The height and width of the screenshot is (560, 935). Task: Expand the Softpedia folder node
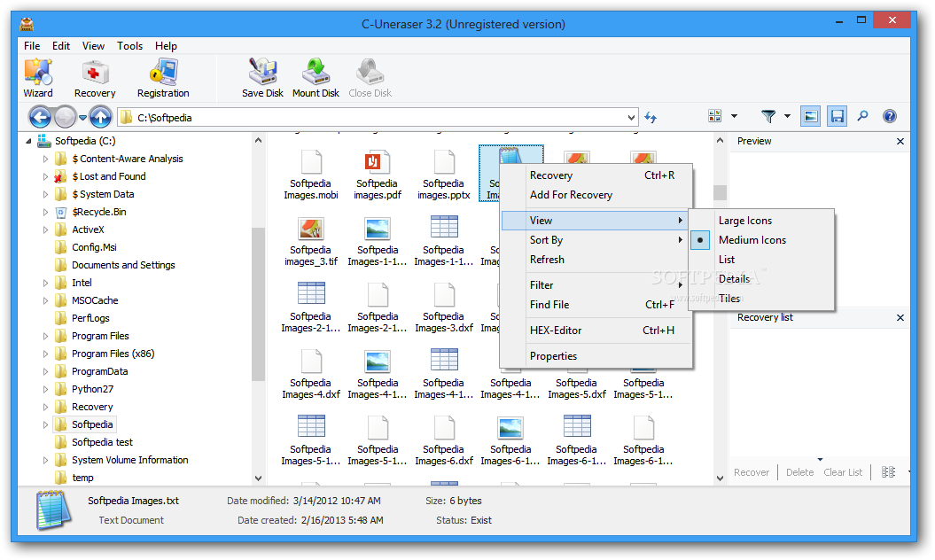[x=45, y=424]
